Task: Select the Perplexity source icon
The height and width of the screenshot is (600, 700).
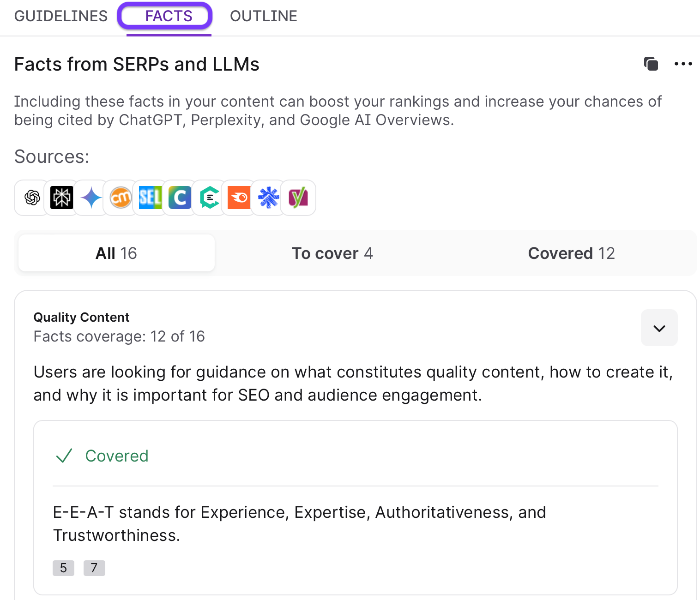Action: [x=61, y=198]
